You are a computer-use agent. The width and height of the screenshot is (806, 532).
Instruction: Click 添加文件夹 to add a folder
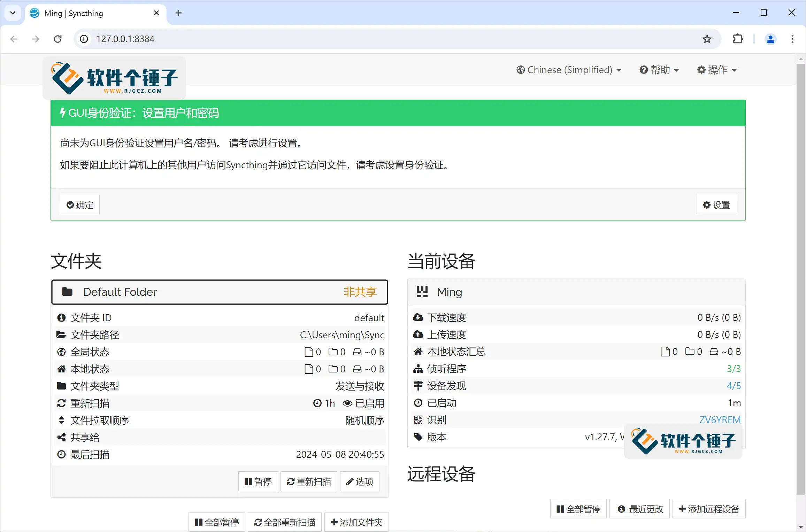(x=356, y=522)
